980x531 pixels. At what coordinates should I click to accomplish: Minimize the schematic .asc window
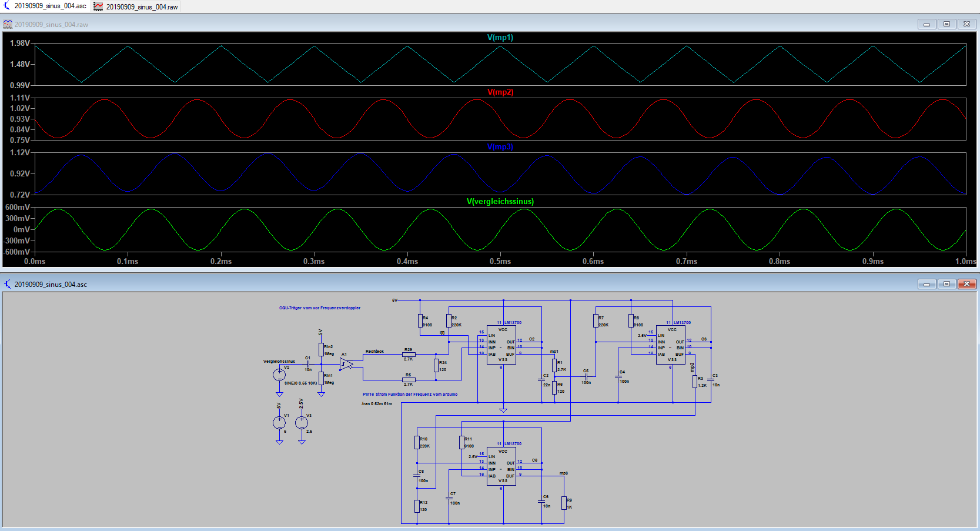point(927,284)
